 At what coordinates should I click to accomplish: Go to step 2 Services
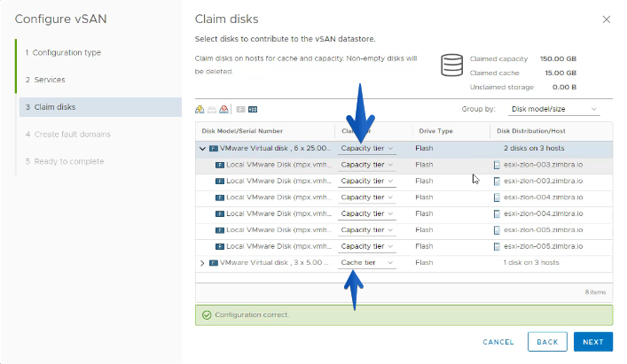[45, 80]
